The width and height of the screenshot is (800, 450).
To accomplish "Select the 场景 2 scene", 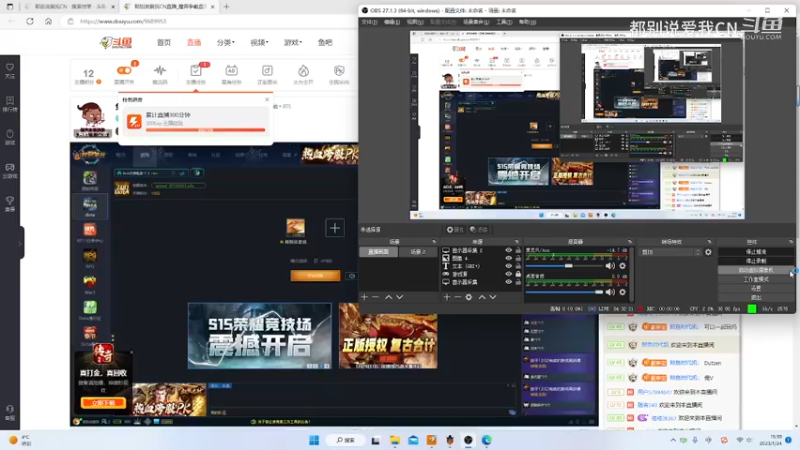I will pyautogui.click(x=418, y=252).
